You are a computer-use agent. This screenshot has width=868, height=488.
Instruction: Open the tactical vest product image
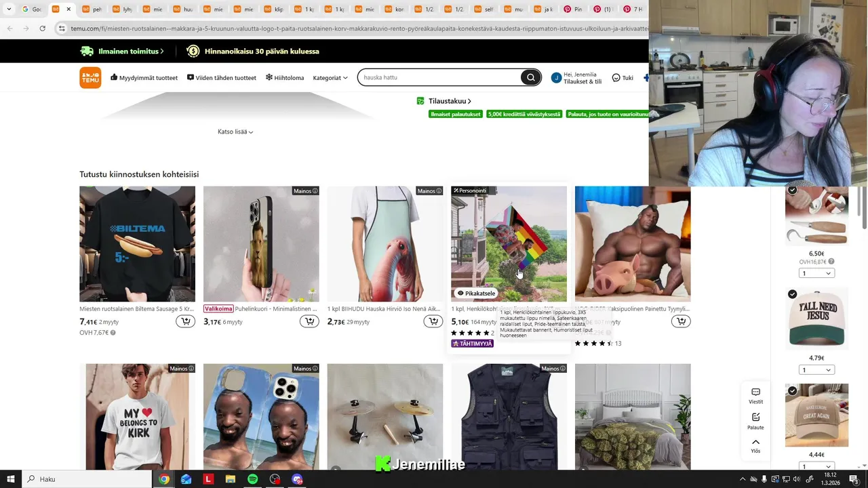tap(509, 417)
